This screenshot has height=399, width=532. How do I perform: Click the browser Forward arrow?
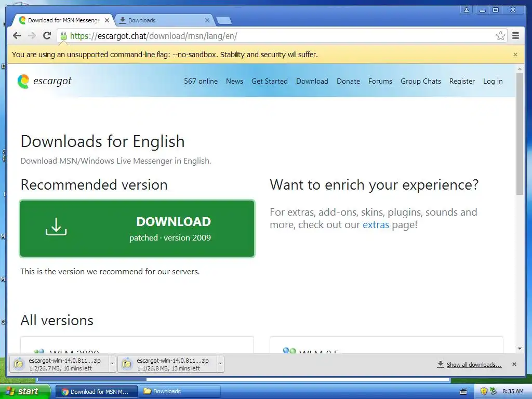(32, 36)
